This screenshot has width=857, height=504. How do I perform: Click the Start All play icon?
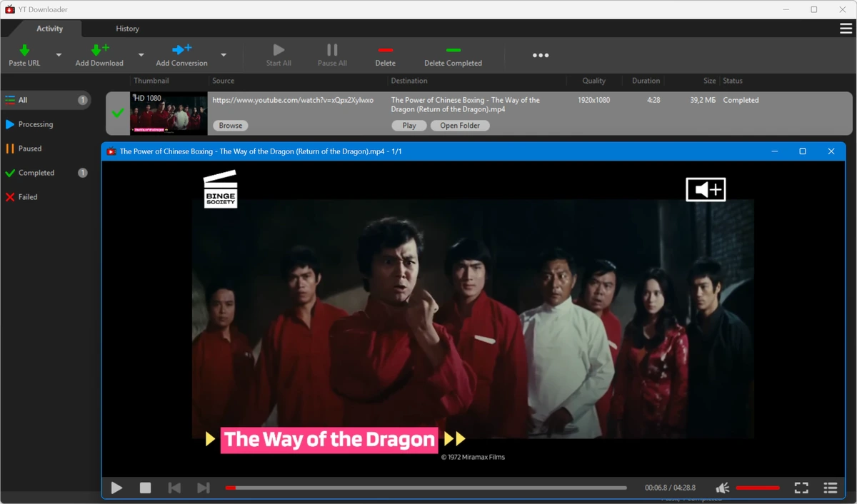coord(279,50)
